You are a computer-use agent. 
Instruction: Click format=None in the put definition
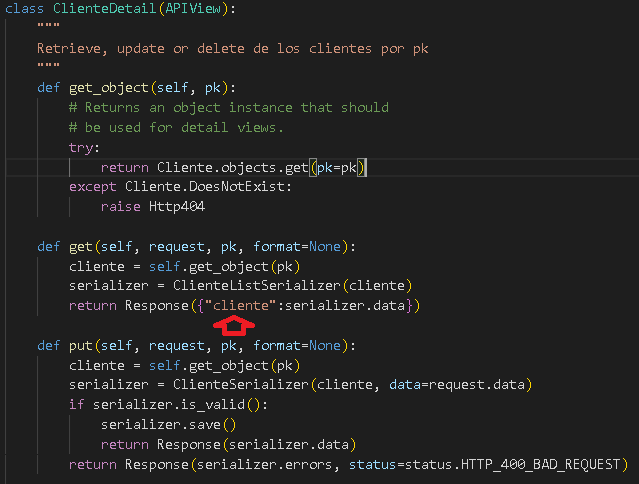pos(297,346)
